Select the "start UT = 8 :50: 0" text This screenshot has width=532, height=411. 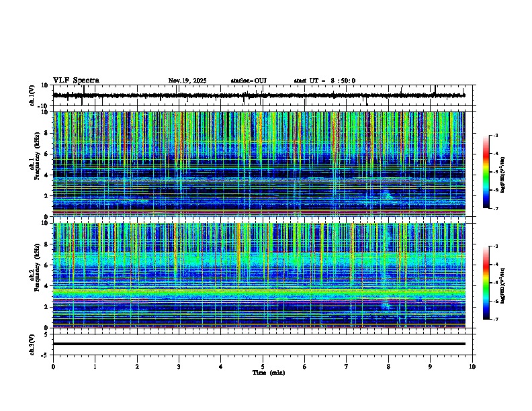pos(324,81)
